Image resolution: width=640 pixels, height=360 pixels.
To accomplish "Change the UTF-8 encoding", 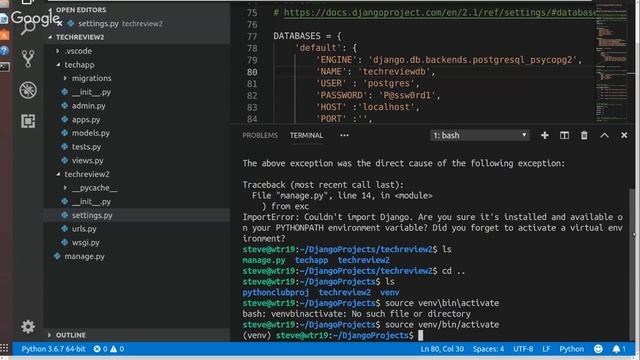I will click(523, 349).
